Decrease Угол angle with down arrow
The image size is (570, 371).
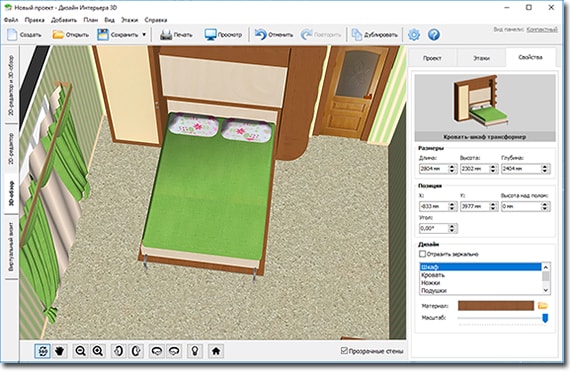(452, 230)
